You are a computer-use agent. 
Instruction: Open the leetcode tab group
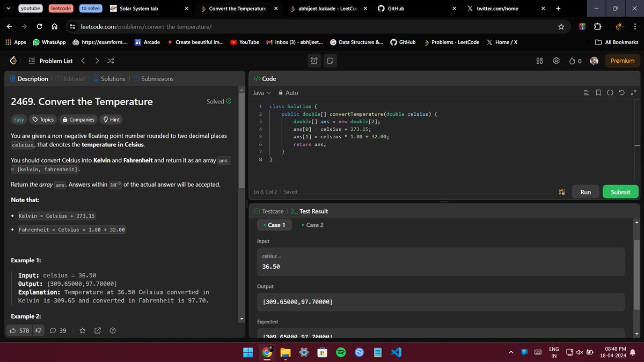point(61,9)
